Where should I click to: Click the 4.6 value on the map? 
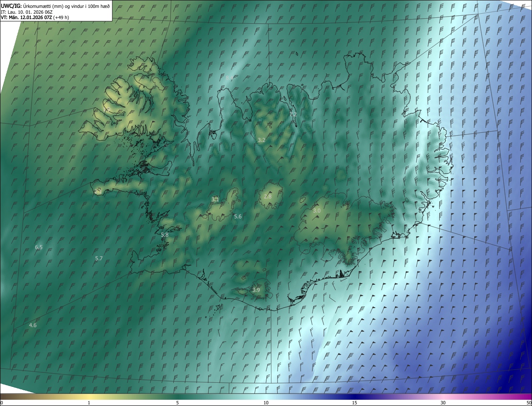tap(33, 325)
